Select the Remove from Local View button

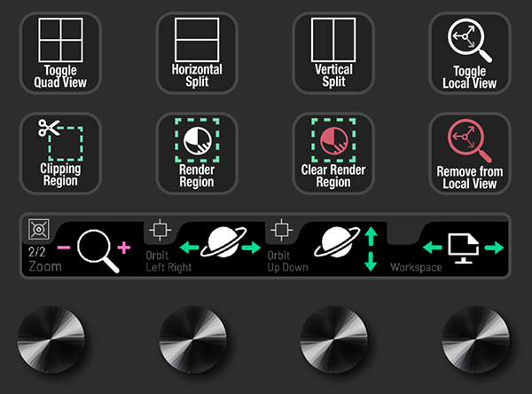[470, 154]
